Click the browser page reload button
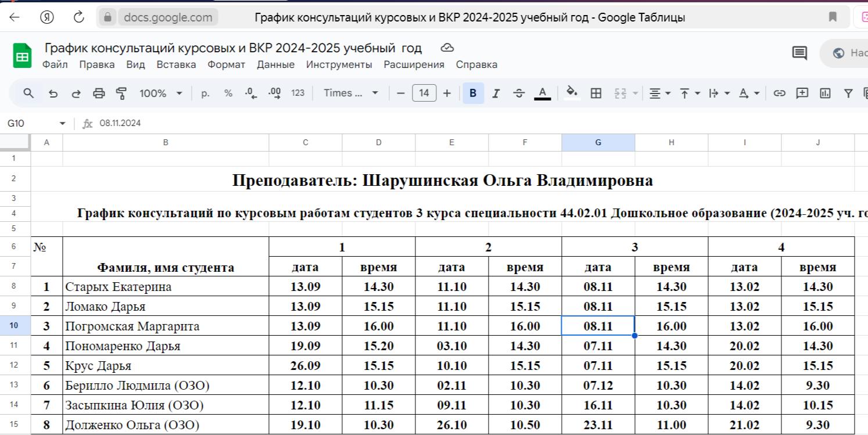The image size is (868, 435). click(79, 17)
